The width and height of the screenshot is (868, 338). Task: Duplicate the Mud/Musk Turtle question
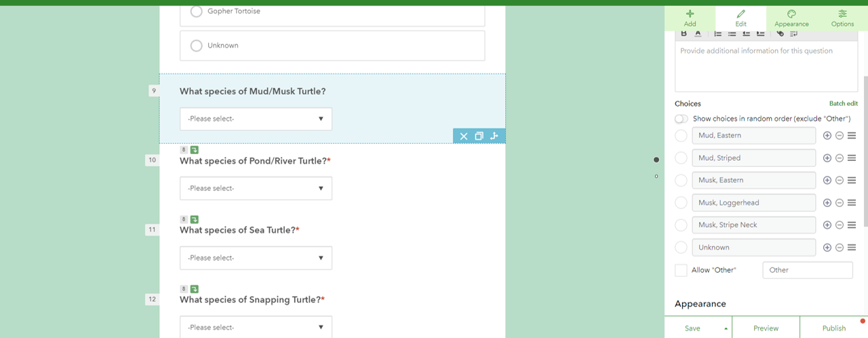tap(479, 136)
